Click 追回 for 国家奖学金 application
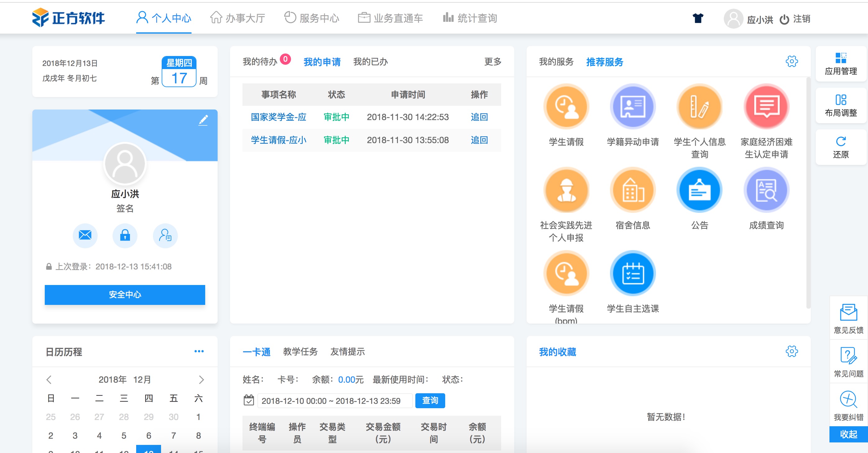 coord(479,117)
